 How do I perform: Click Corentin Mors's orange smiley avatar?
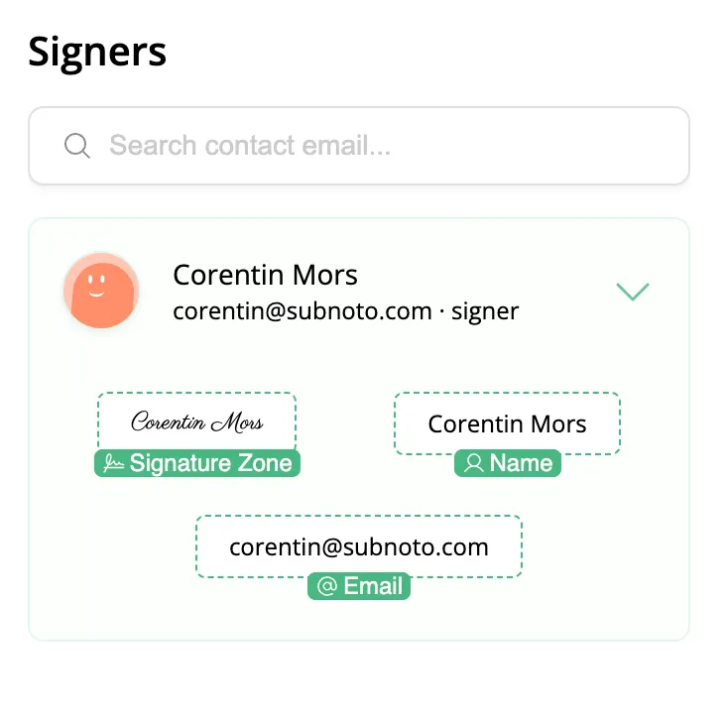pos(101,291)
